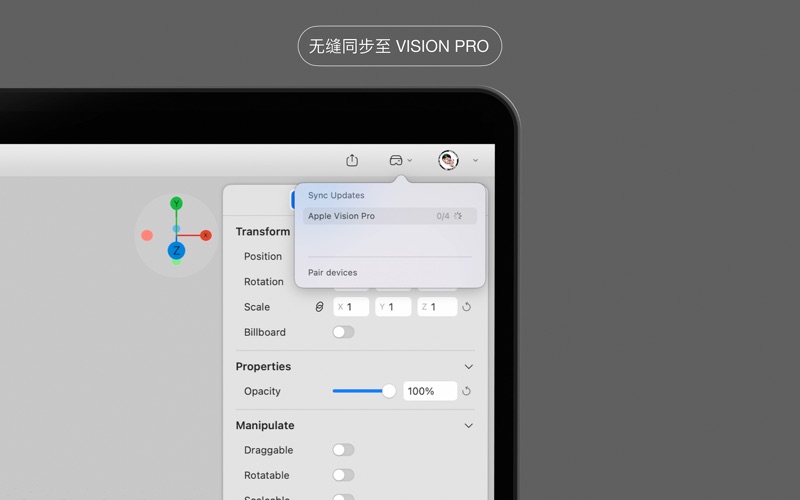
Task: Adjust the Opacity slider
Action: coord(364,391)
